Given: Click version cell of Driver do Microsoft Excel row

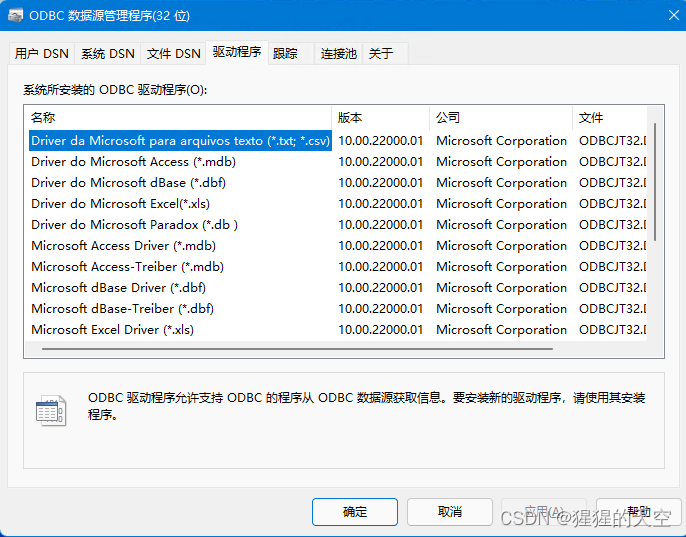Looking at the screenshot, I should click(380, 204).
